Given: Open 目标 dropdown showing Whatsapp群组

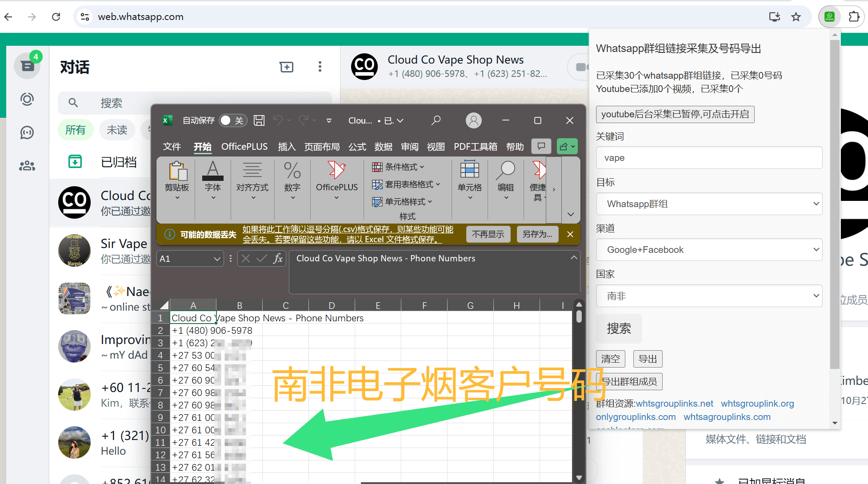Looking at the screenshot, I should 709,204.
